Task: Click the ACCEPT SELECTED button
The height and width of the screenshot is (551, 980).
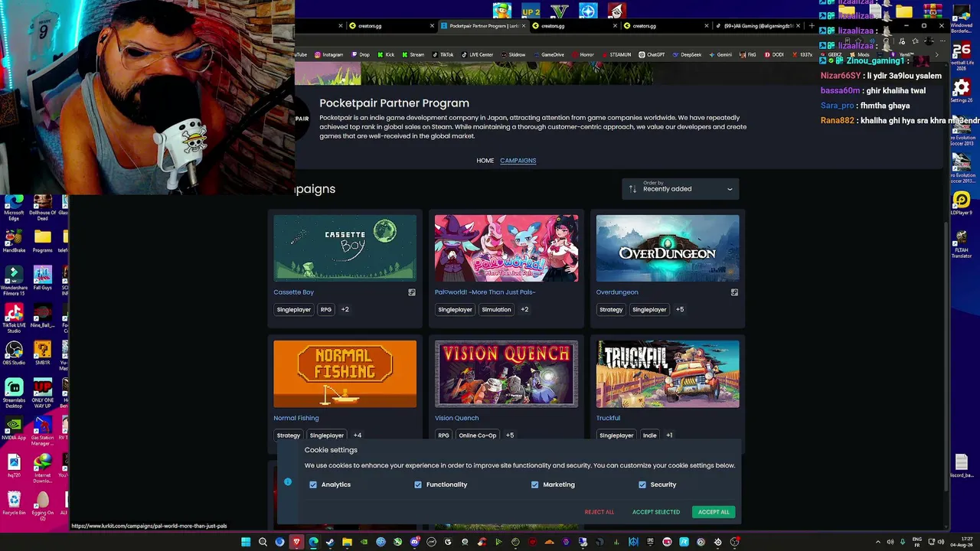Action: tap(656, 512)
